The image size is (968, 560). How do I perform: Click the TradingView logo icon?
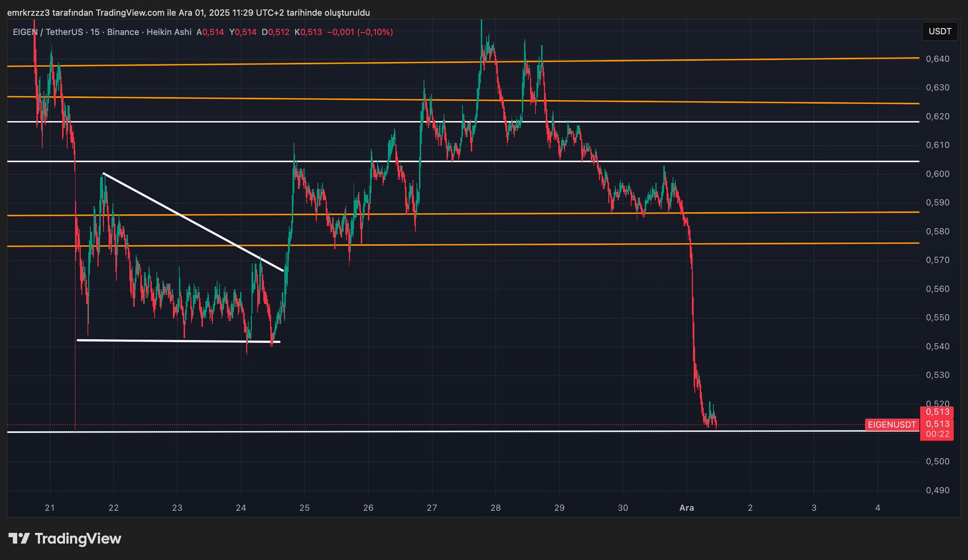pos(19,538)
